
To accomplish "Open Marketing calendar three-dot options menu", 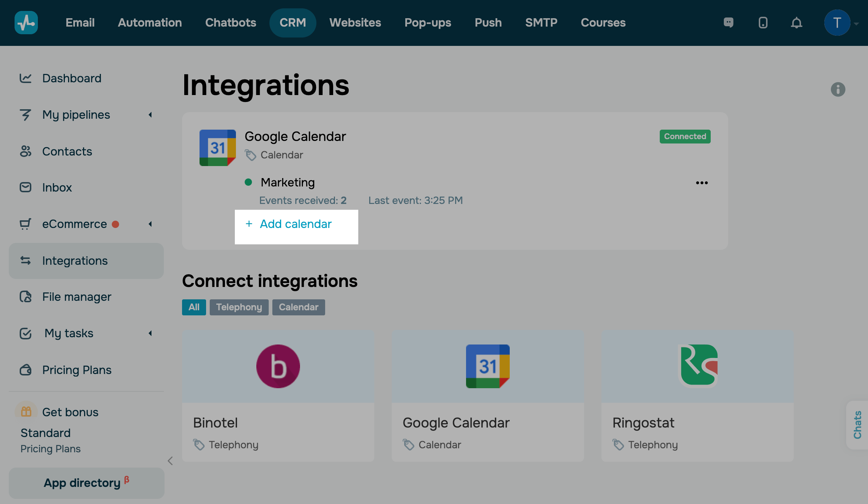I will [x=702, y=183].
